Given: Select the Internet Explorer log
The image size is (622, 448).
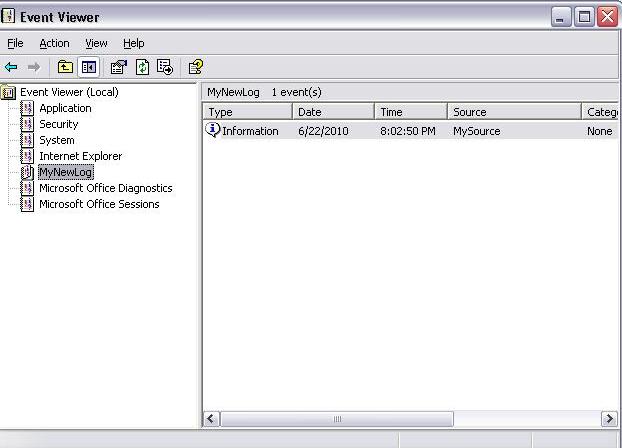Looking at the screenshot, I should (81, 156).
